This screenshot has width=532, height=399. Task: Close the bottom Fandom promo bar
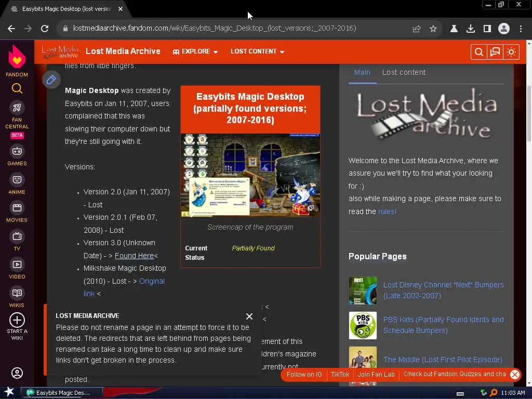pos(515,374)
